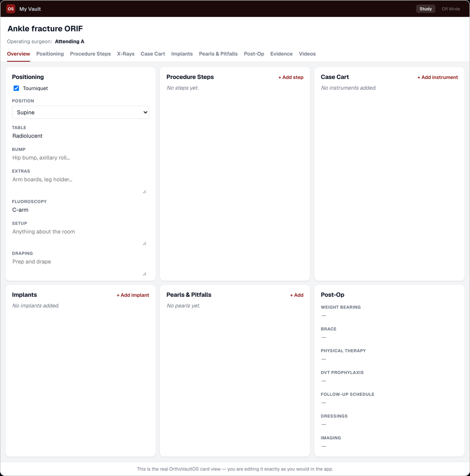Image resolution: width=470 pixels, height=476 pixels.
Task: Select the X-Rays tab
Action: (x=126, y=54)
